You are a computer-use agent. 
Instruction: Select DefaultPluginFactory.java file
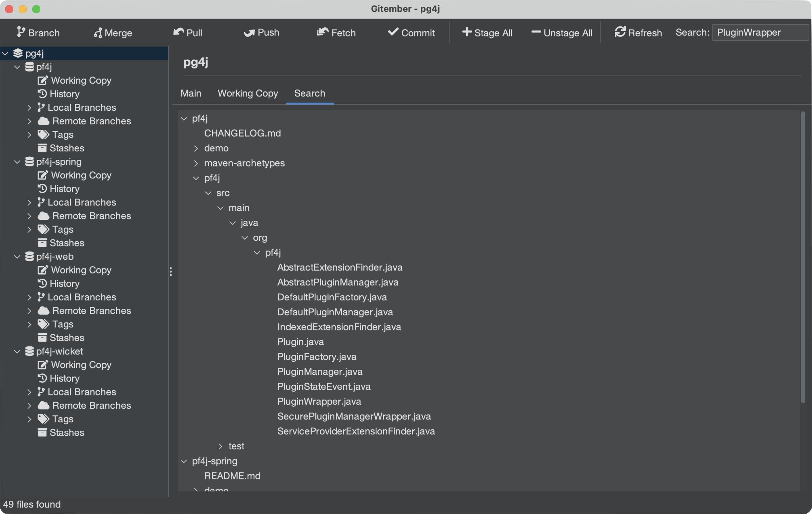click(x=332, y=297)
